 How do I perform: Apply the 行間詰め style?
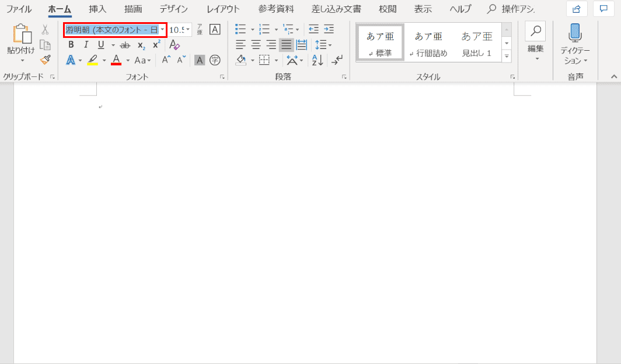point(428,42)
